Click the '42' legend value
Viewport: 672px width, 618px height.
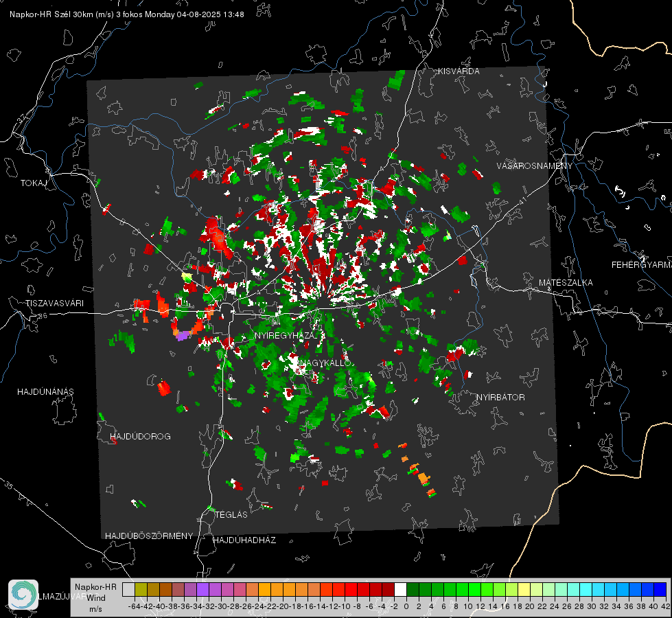[x=666, y=606]
